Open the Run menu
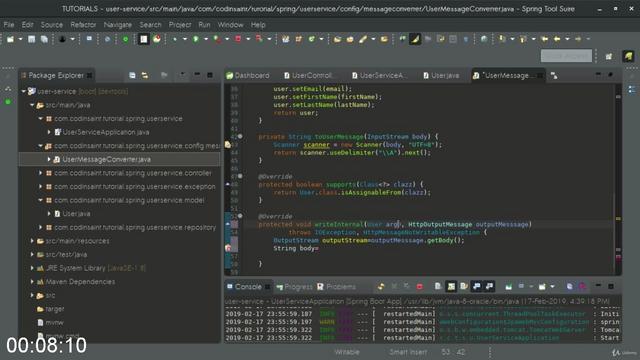This screenshot has width=640, height=360. pyautogui.click(x=204, y=25)
